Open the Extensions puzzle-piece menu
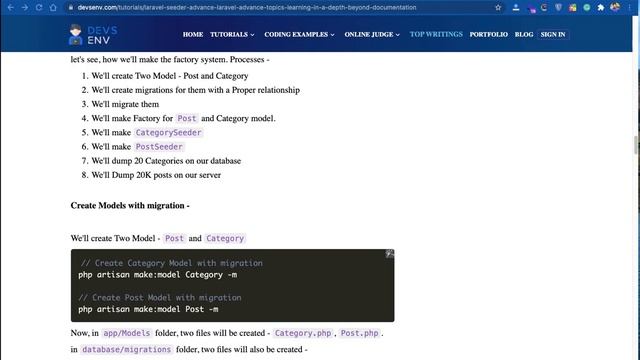Viewport: 640px width, 360px height. click(x=601, y=7)
